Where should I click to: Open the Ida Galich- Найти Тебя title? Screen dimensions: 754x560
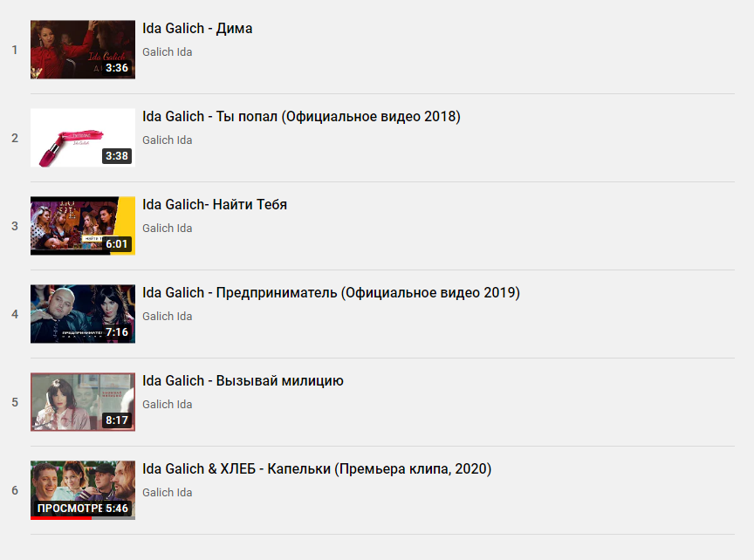point(215,205)
